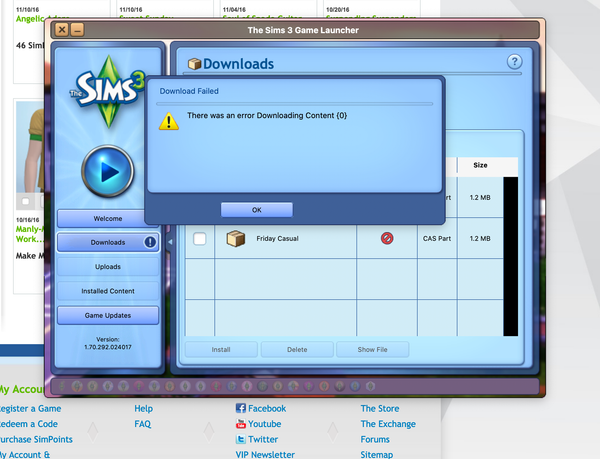Click the Friday Casual package box icon

pyautogui.click(x=235, y=239)
